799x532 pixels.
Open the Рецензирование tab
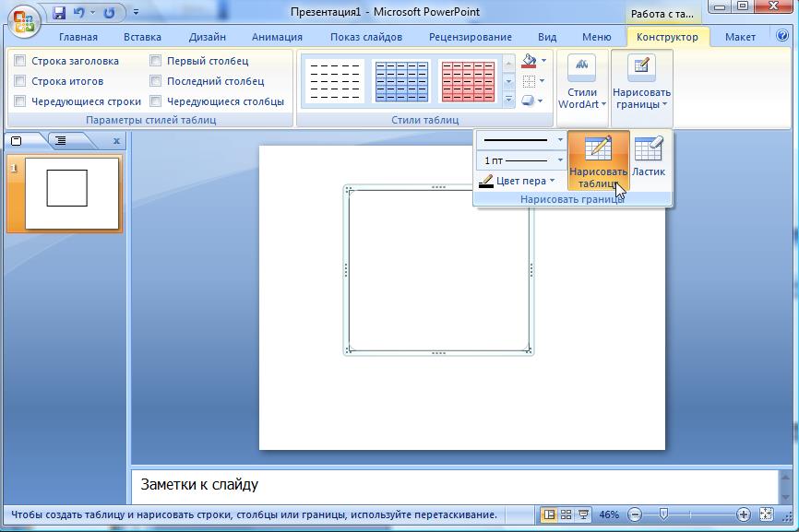(470, 37)
